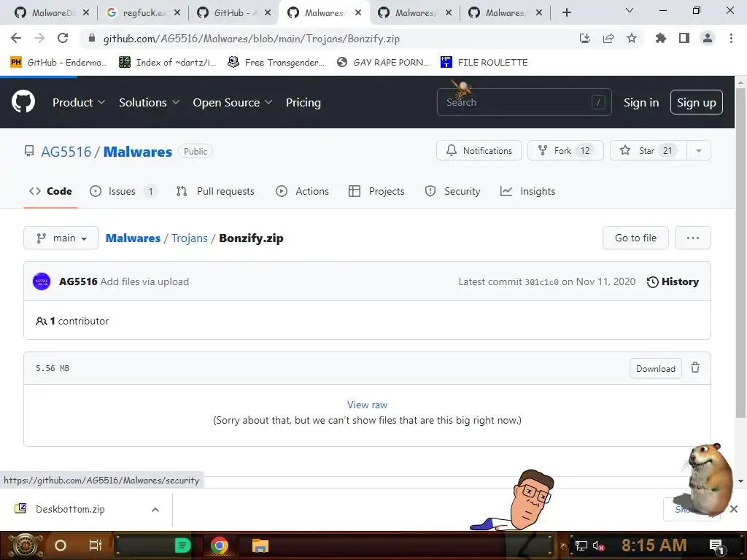Click network tray icon
The image size is (747, 560).
click(581, 545)
